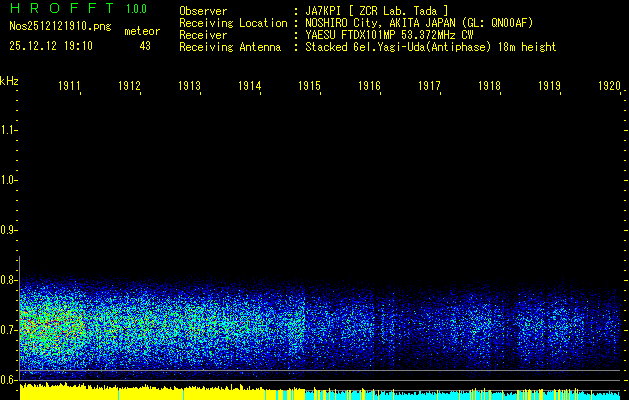Viewport: 629px width, 400px height.
Task: Click the yellow signal level bar
Action: [x=150, y=393]
